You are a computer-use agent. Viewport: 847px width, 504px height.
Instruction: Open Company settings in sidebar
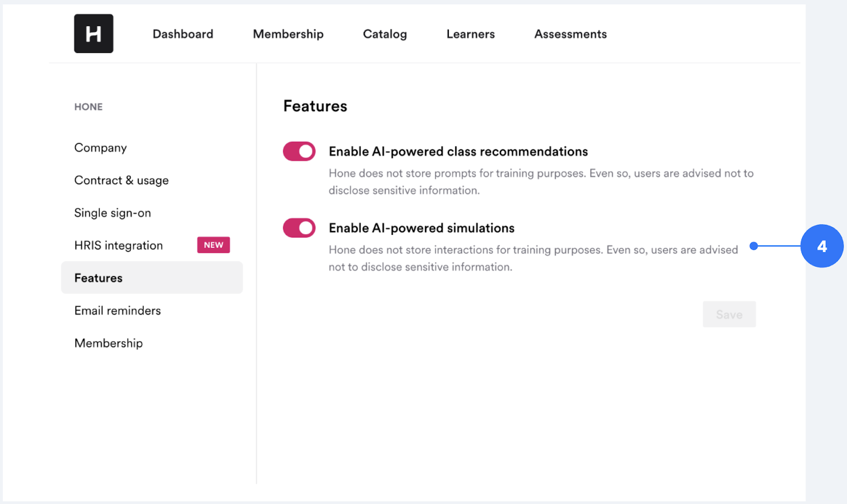(x=101, y=148)
